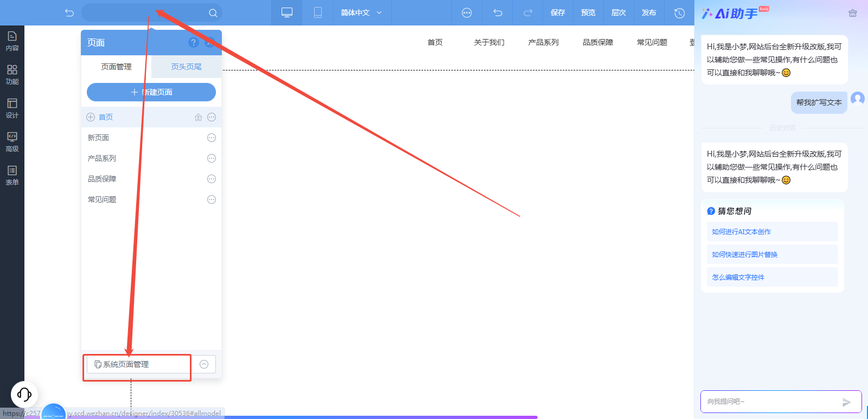Click 首页 in site navigation
This screenshot has width=868, height=419.
coord(435,42)
